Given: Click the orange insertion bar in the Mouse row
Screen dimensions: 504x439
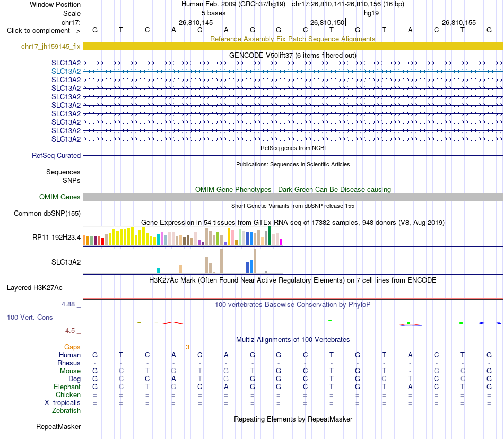Looking at the screenshot, I should click(x=188, y=370).
